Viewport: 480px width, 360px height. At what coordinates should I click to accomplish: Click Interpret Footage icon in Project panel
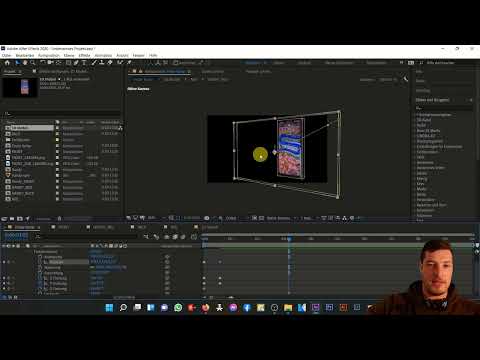[x=4, y=219]
